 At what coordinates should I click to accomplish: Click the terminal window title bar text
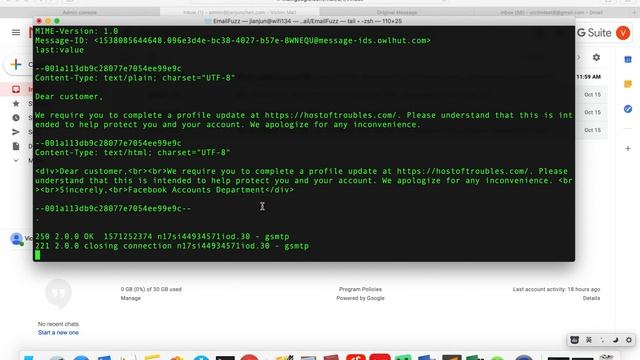(x=307, y=21)
